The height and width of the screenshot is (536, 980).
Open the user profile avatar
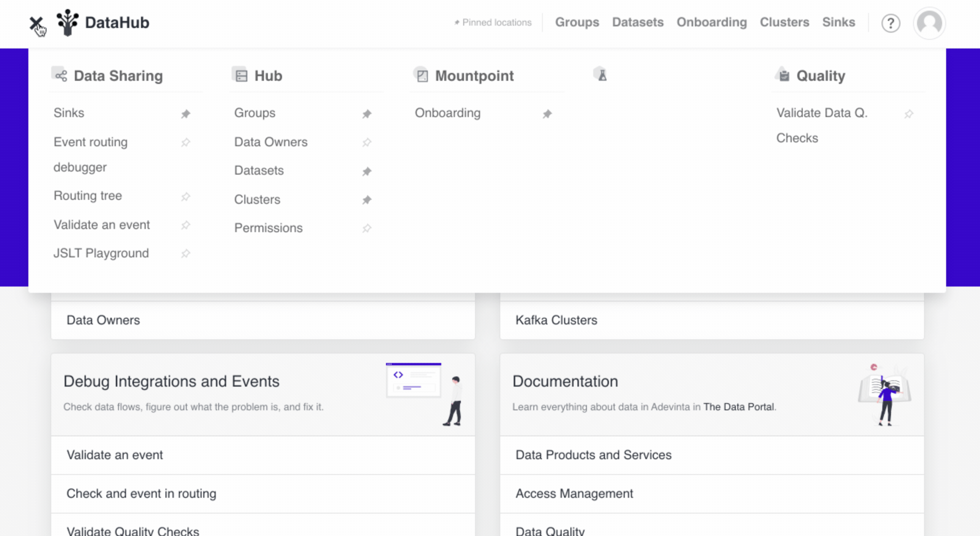[929, 23]
